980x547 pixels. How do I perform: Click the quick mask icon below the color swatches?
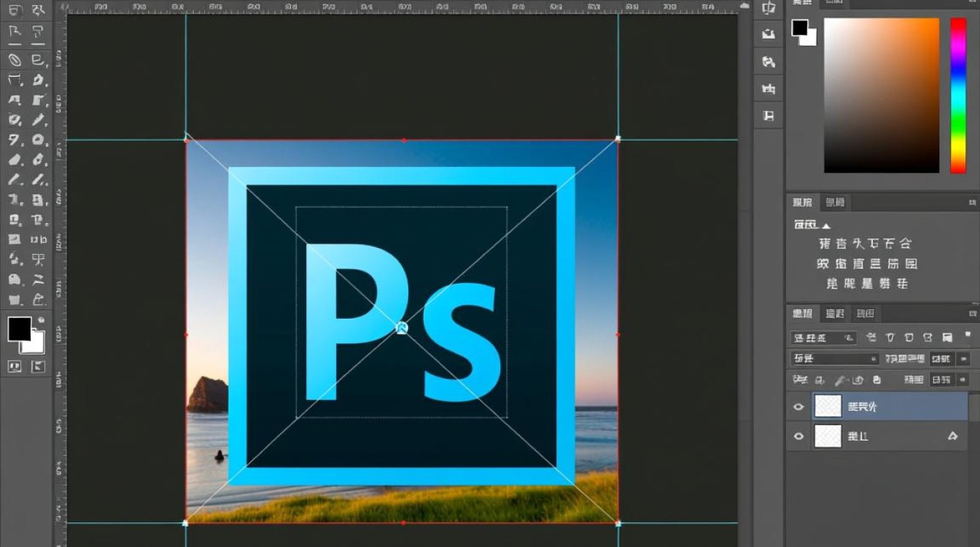click(15, 367)
